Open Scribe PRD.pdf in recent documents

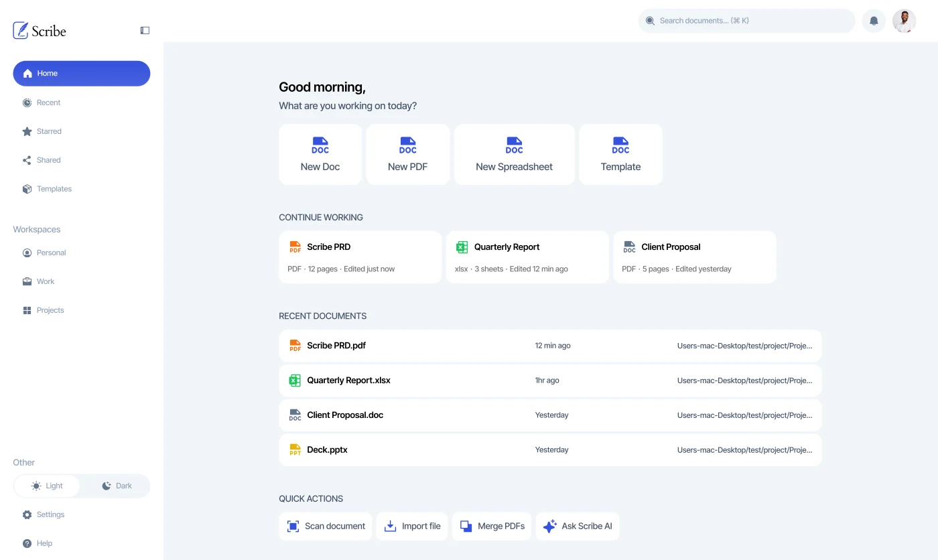550,346
